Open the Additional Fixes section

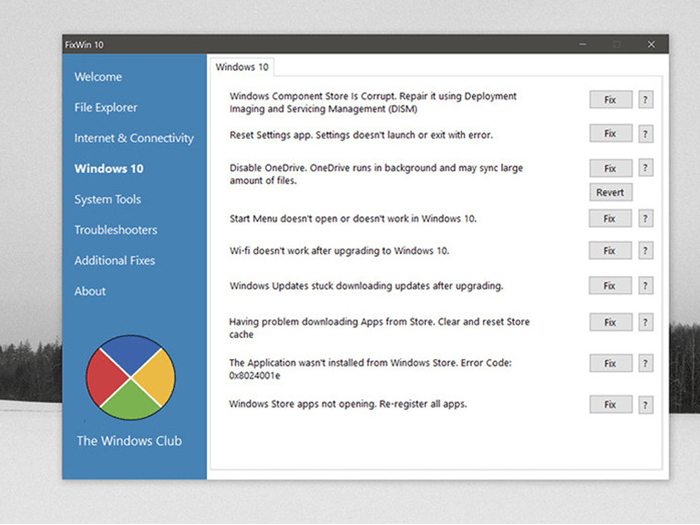(x=115, y=261)
